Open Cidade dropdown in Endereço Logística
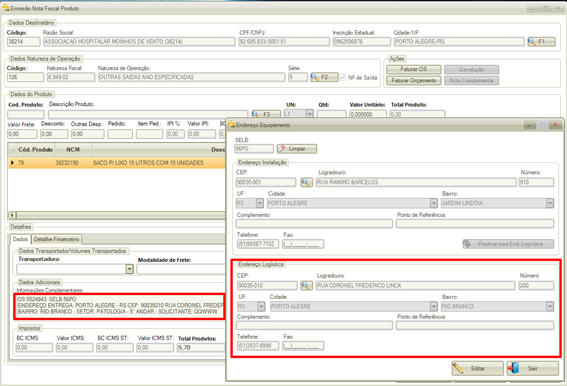Screen dimensions: 567x386 (x=434, y=306)
